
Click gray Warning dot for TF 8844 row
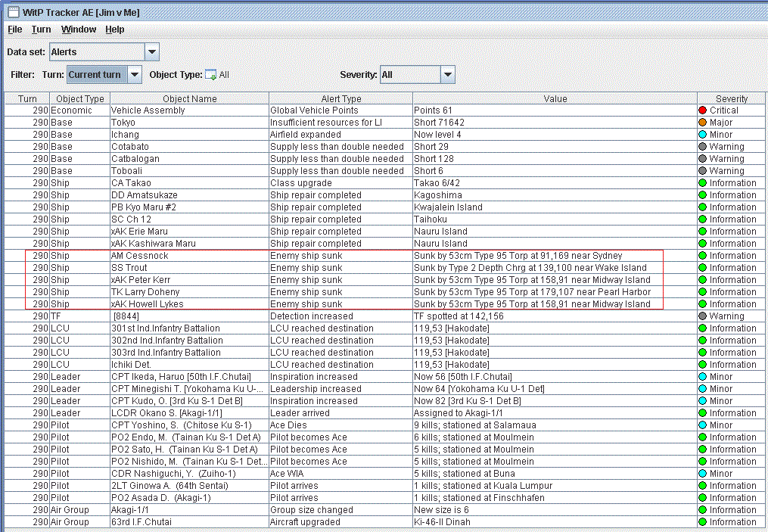click(x=703, y=316)
